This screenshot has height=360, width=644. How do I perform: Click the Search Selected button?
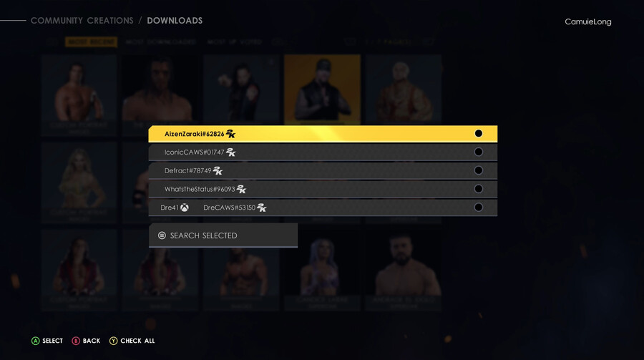(x=223, y=235)
